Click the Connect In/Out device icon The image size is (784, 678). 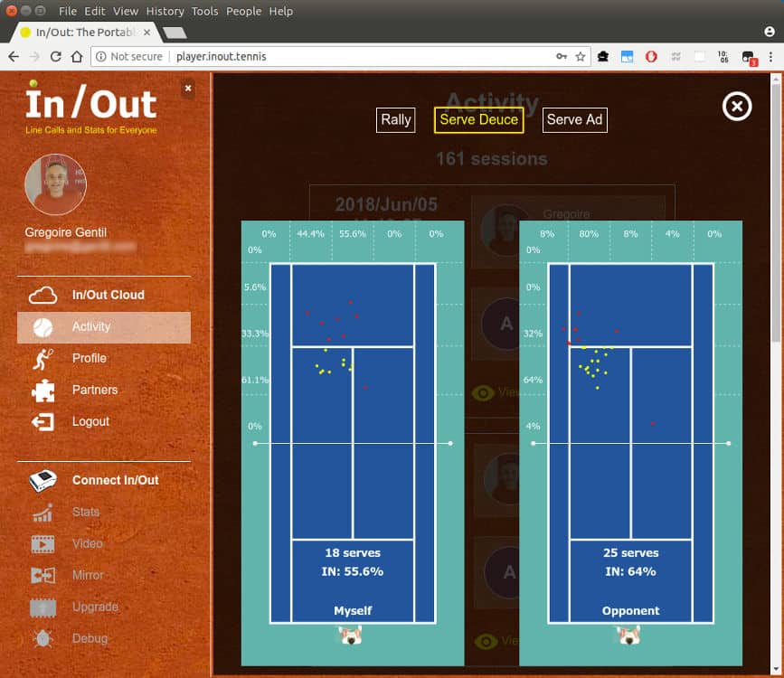43,481
